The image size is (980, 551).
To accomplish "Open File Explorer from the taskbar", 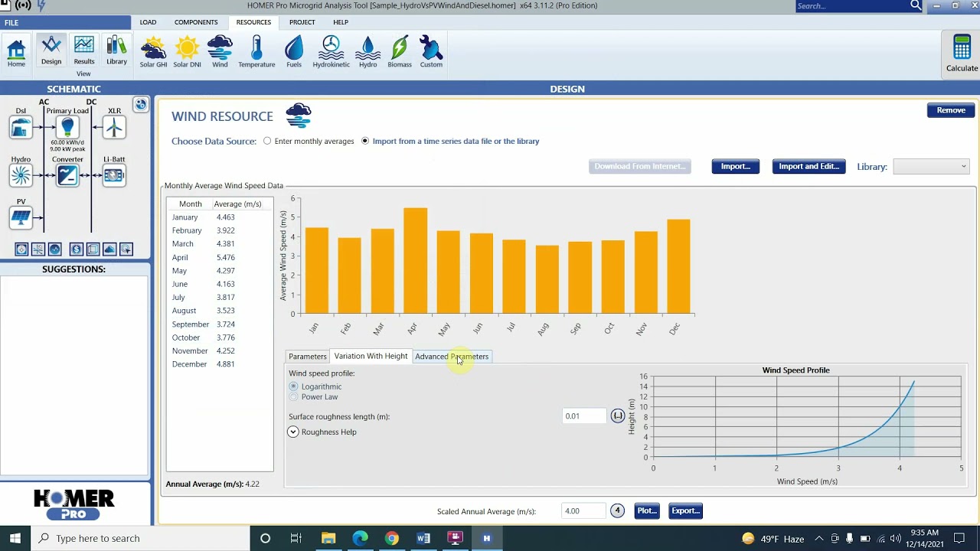I will coord(328,538).
